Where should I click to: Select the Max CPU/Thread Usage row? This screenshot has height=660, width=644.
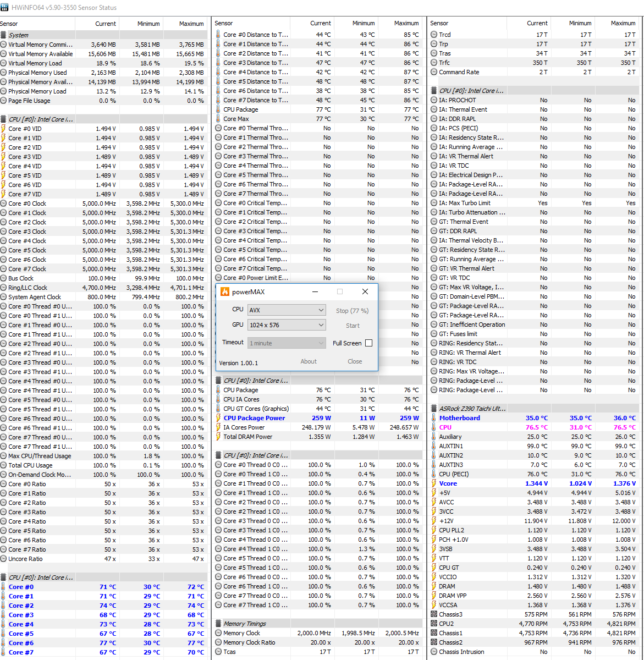[x=103, y=456]
